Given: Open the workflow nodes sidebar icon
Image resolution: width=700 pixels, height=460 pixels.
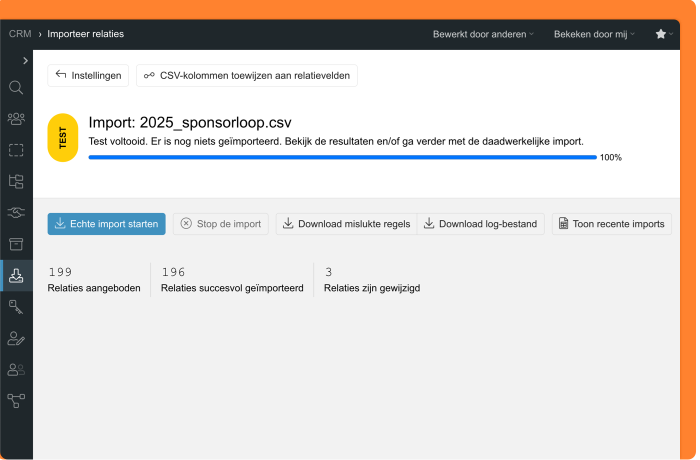Looking at the screenshot, I should pos(16,401).
